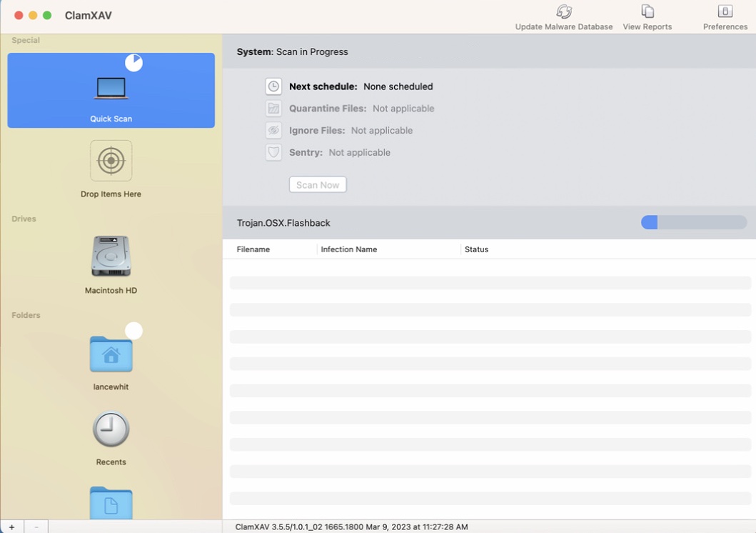Select the Quick Scan laptop icon

[111, 89]
